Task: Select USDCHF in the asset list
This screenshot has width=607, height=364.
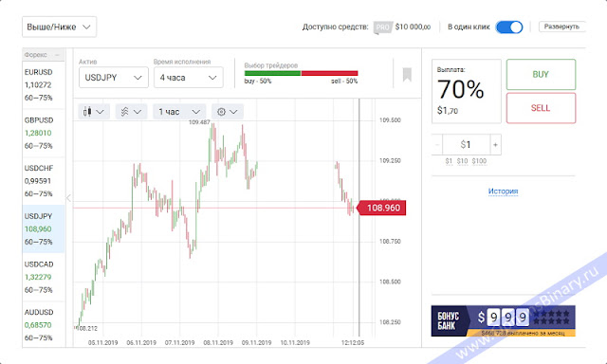Action: coord(44,181)
